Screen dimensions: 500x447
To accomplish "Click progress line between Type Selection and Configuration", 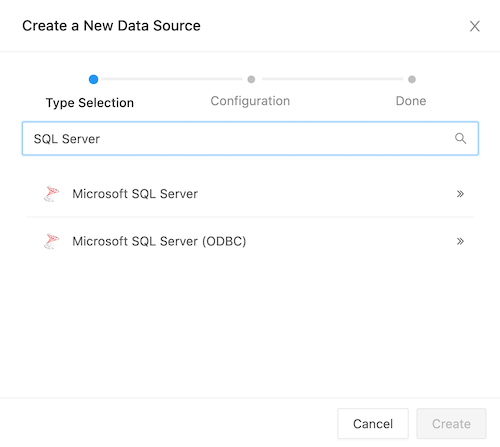I will 172,79.
